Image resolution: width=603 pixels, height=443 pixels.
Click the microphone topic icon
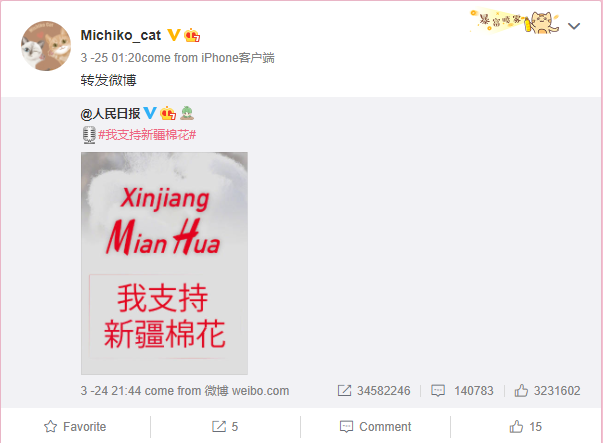tap(89, 135)
